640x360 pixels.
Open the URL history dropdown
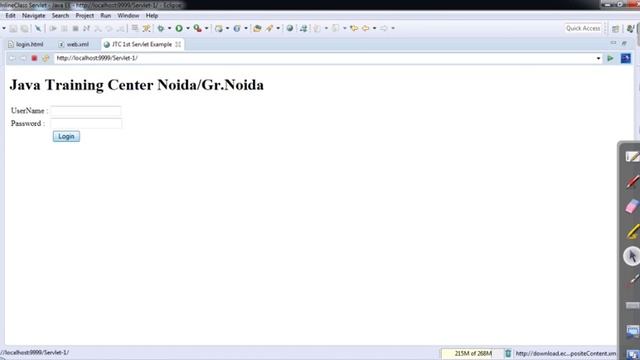click(x=598, y=58)
